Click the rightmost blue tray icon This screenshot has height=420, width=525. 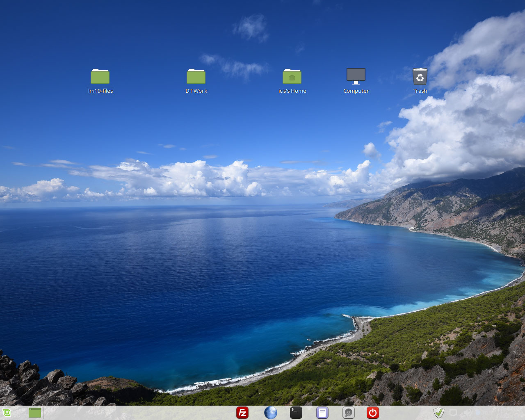(478, 413)
